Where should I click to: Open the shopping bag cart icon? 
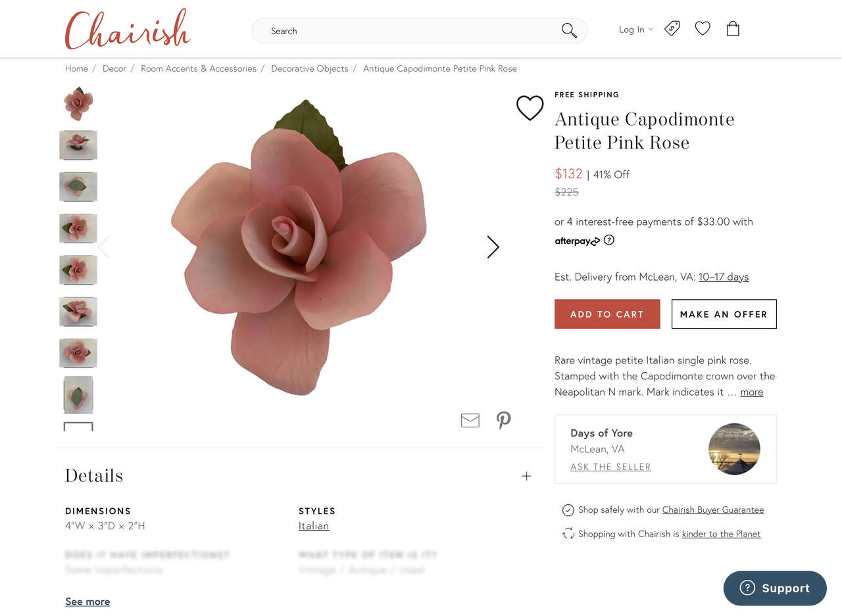(x=733, y=28)
